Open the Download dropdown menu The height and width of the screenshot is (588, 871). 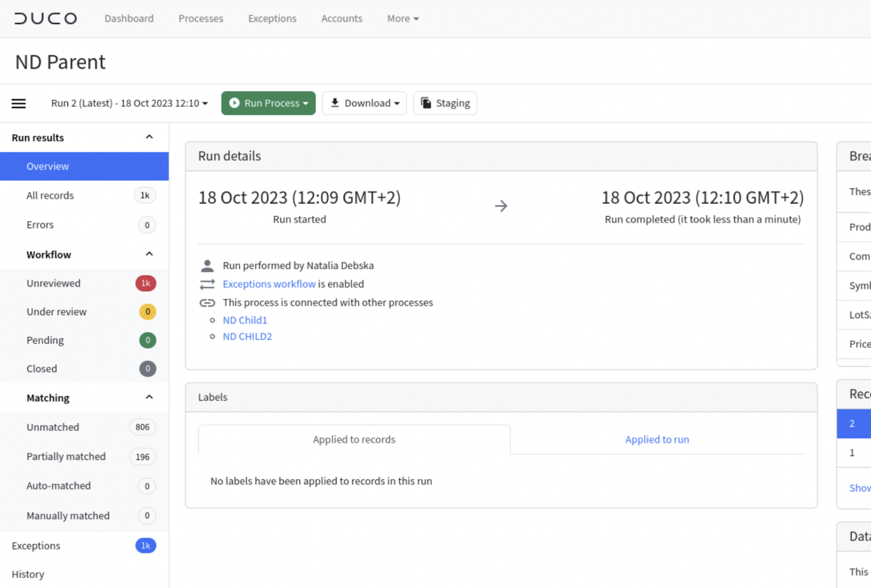[x=397, y=103]
